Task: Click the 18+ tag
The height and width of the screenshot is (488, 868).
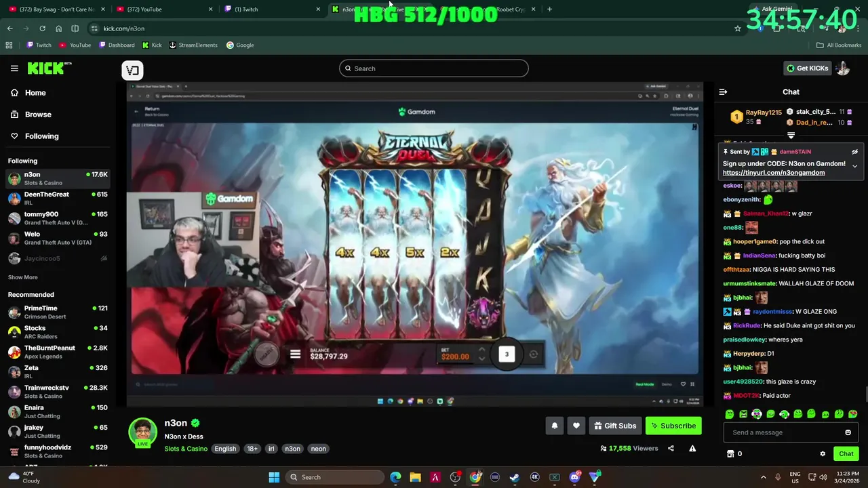Action: pyautogui.click(x=252, y=449)
